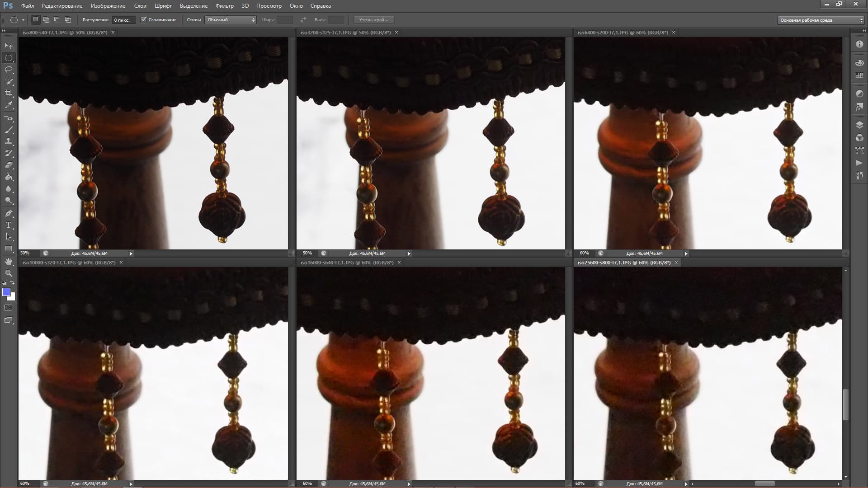This screenshot has width=868, height=488.
Task: Expand the tool preset picker arrow
Action: (23, 20)
